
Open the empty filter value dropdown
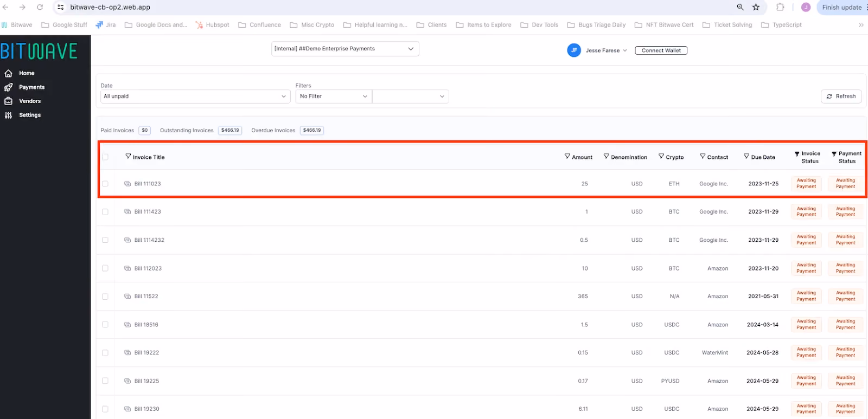click(x=411, y=96)
